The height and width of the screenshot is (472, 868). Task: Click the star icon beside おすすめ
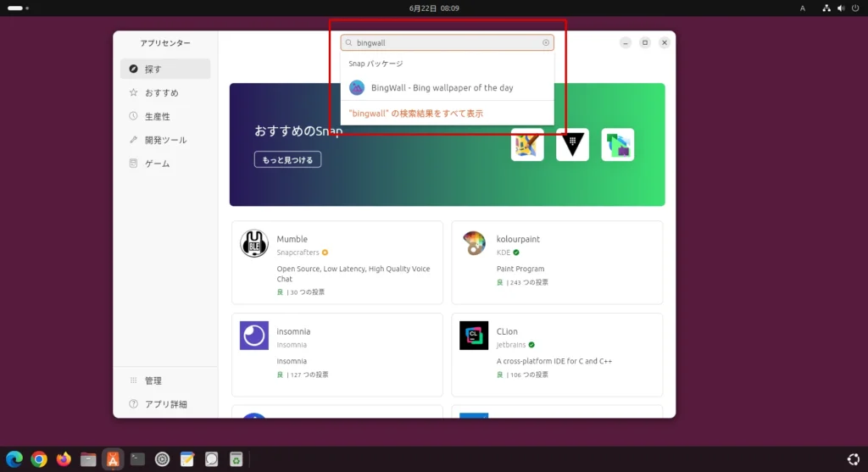pyautogui.click(x=133, y=93)
